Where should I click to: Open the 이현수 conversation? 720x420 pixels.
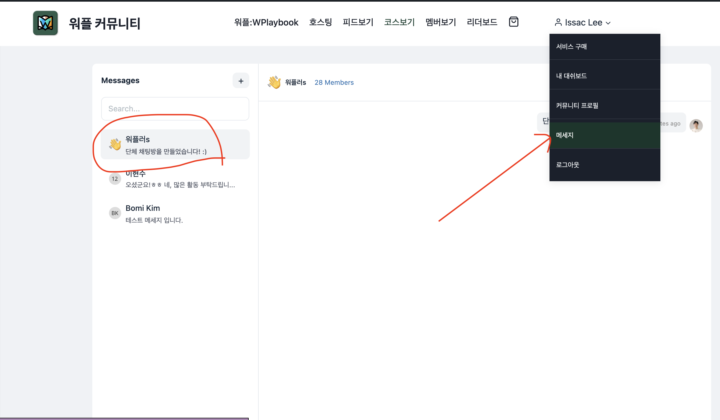(x=175, y=179)
